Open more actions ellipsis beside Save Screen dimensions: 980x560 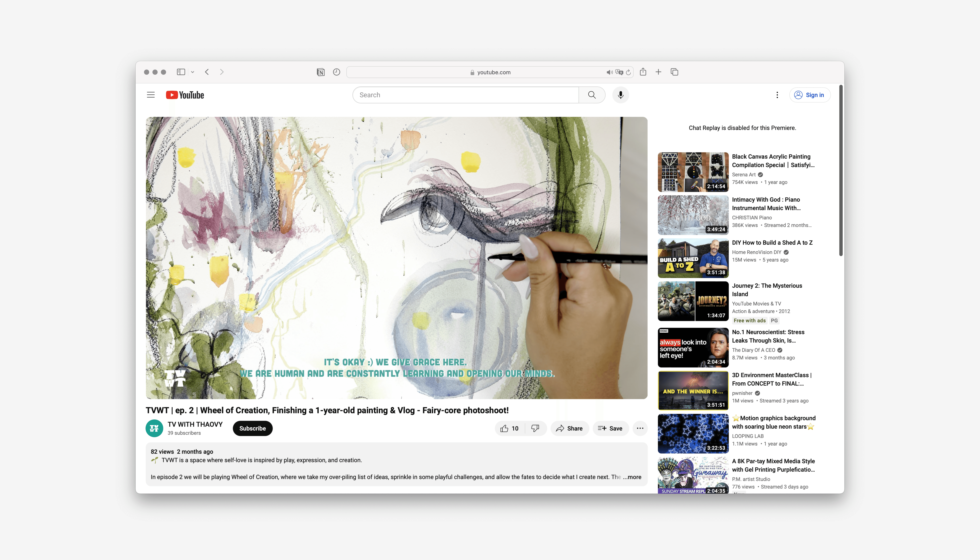tap(640, 428)
